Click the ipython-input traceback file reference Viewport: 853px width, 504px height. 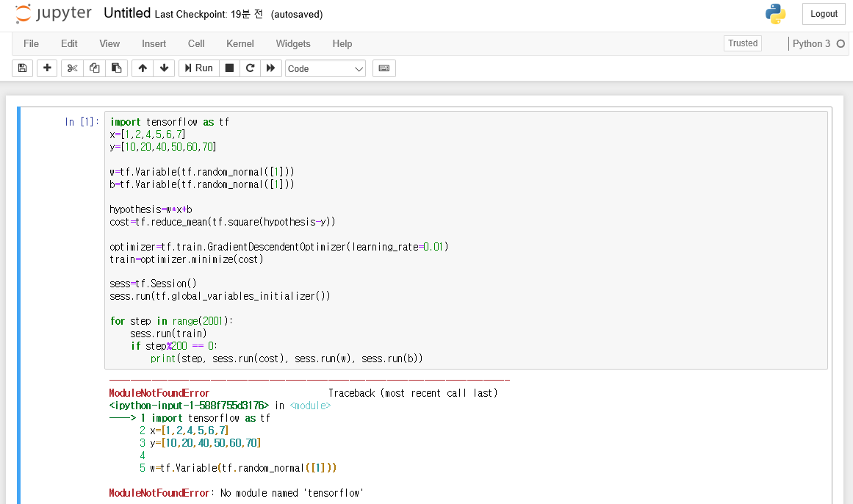coord(190,406)
